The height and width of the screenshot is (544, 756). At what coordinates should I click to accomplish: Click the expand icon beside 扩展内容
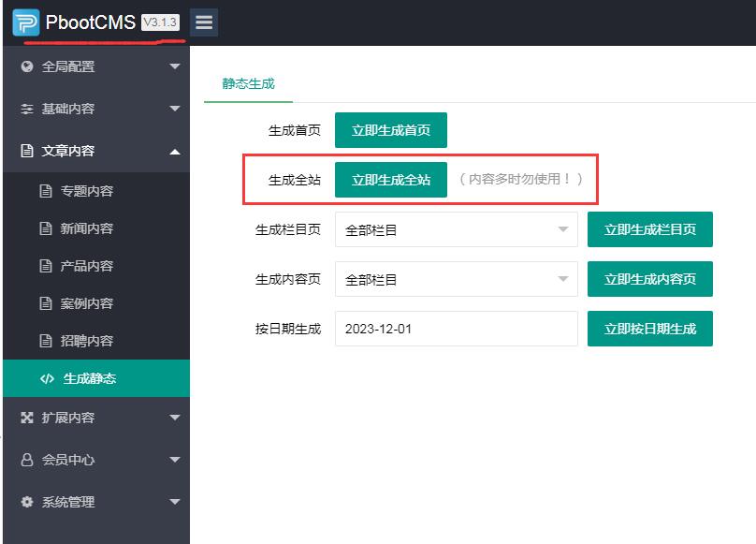pyautogui.click(x=27, y=418)
